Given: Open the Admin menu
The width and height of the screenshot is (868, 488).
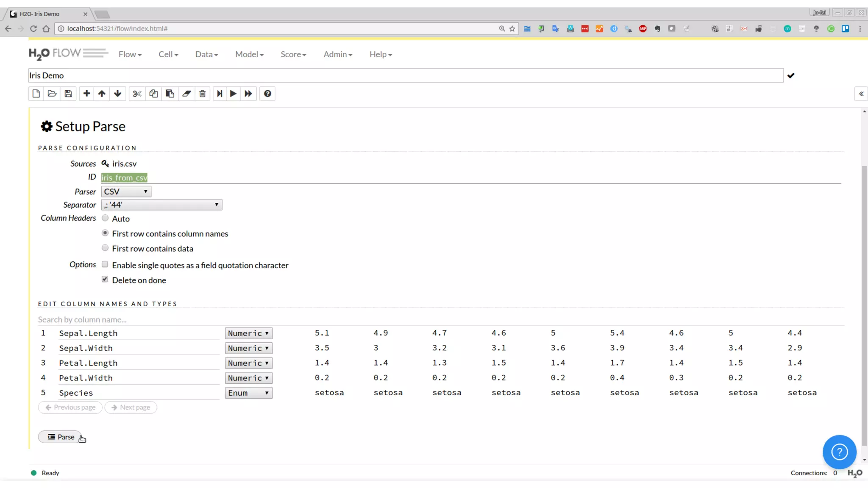Looking at the screenshot, I should pos(338,54).
